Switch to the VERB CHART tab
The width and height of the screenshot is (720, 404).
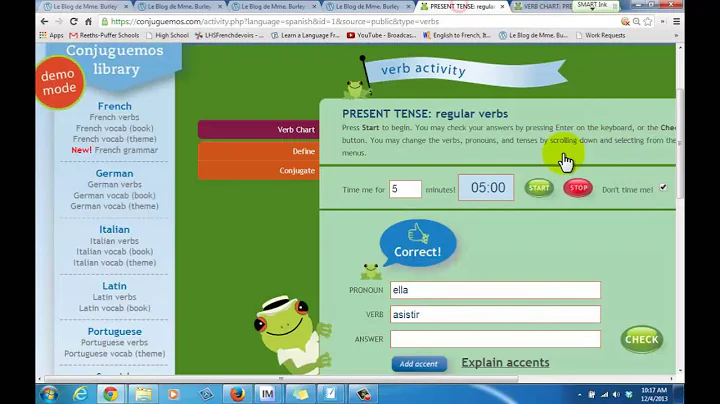point(544,6)
